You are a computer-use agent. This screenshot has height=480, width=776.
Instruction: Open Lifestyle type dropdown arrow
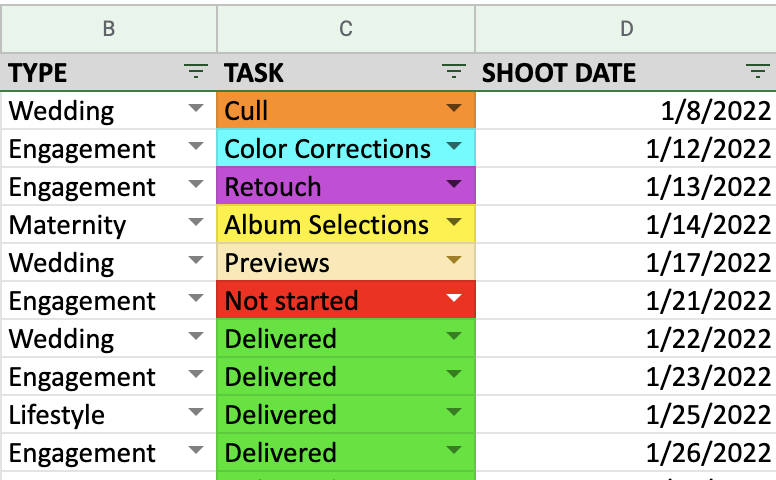pyautogui.click(x=196, y=412)
